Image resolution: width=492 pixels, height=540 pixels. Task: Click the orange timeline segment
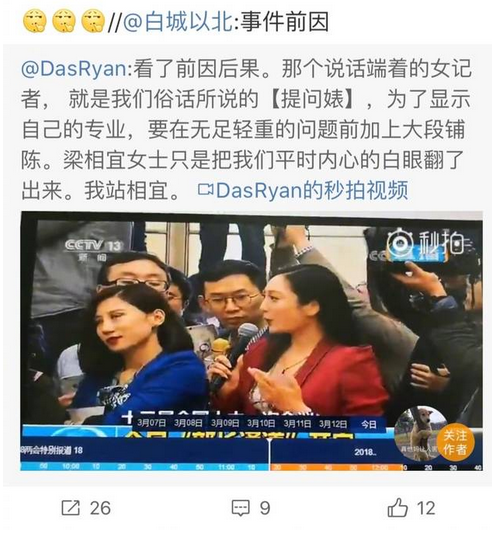(337, 467)
